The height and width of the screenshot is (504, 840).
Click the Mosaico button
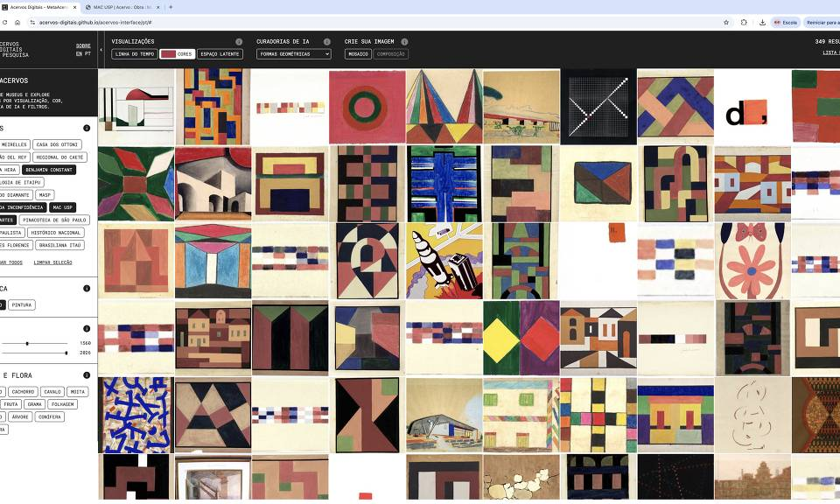358,54
